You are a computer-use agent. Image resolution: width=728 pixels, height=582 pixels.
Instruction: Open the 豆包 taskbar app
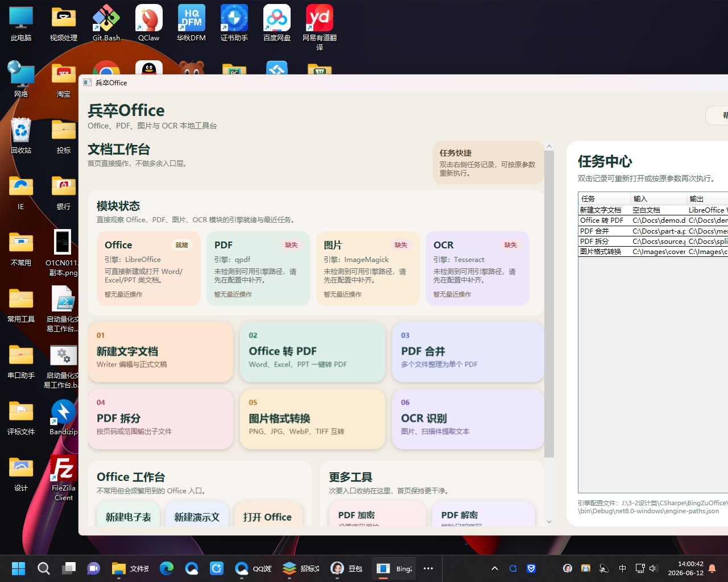point(347,568)
